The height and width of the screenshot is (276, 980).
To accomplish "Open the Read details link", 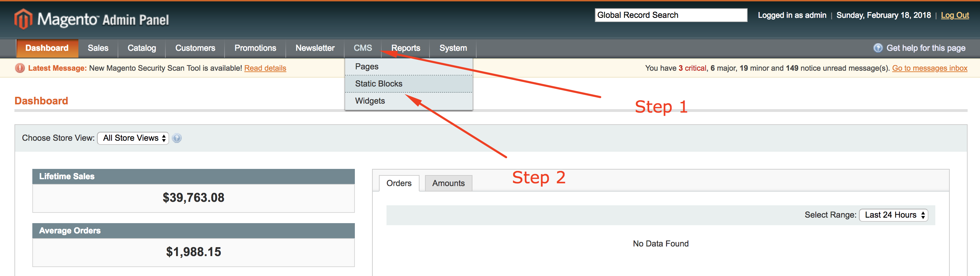I will [x=265, y=68].
